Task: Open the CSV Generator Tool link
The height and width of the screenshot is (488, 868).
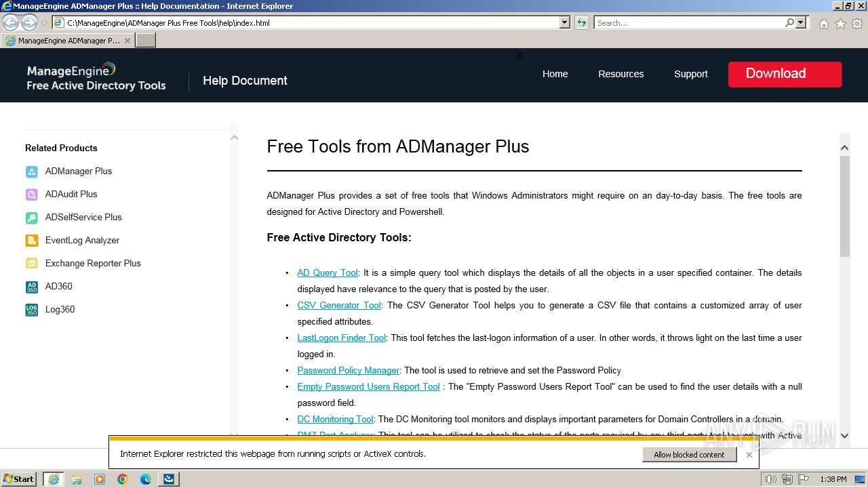Action: pyautogui.click(x=339, y=306)
